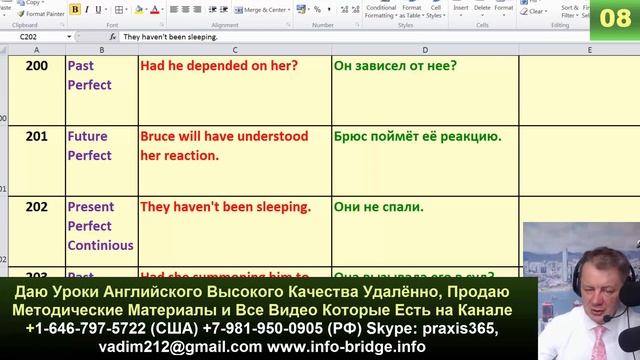Screen dimensions: 640x360
Task: Click the formula bar text
Action: pyautogui.click(x=170, y=37)
